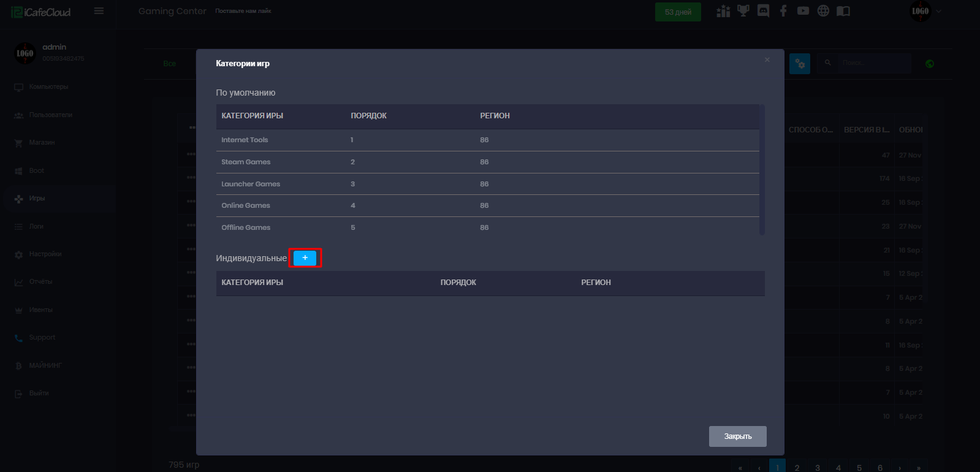The image size is (980, 472).
Task: Open the YouTube channel icon
Action: coord(803,11)
